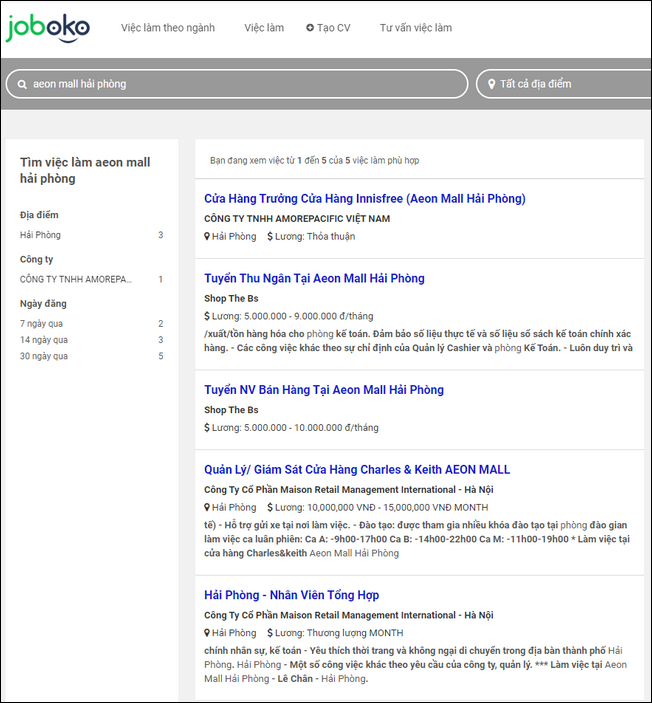
Task: Click the Joboko logo
Action: (47, 27)
